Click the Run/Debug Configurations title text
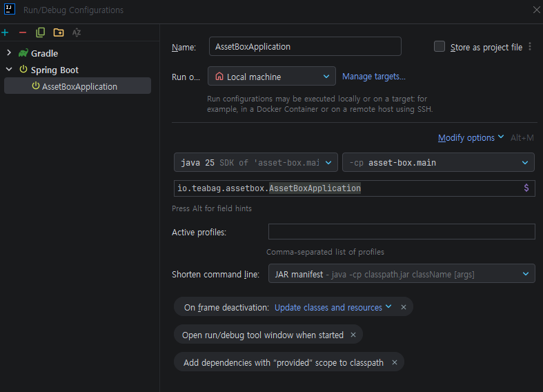 [73, 10]
